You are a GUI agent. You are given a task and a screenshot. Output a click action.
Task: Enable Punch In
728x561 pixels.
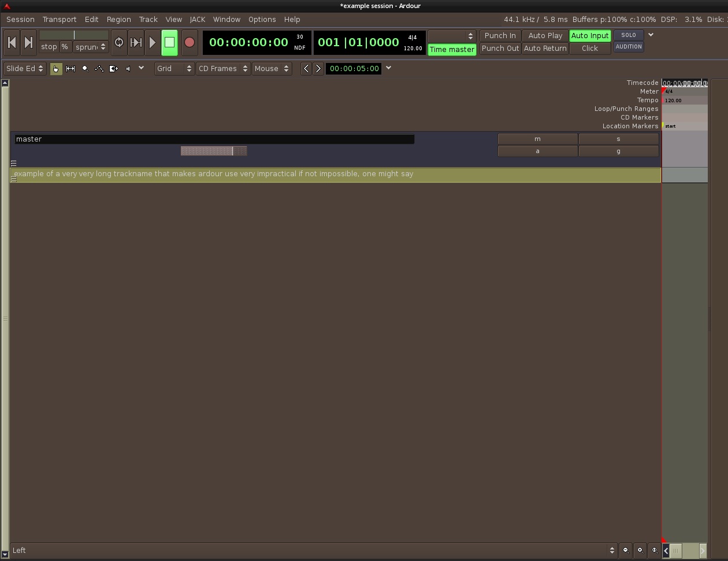[x=500, y=36]
